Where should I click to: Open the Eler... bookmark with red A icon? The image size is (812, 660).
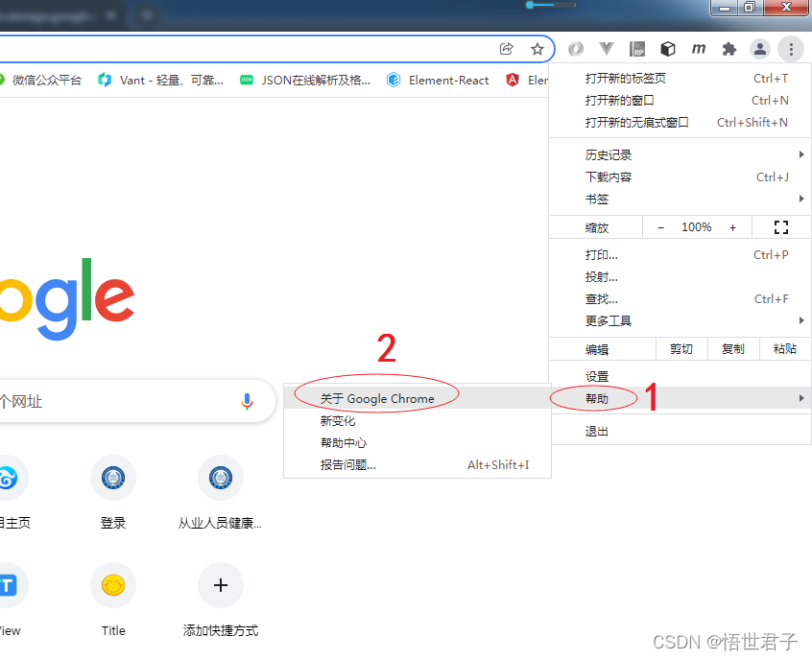527,81
